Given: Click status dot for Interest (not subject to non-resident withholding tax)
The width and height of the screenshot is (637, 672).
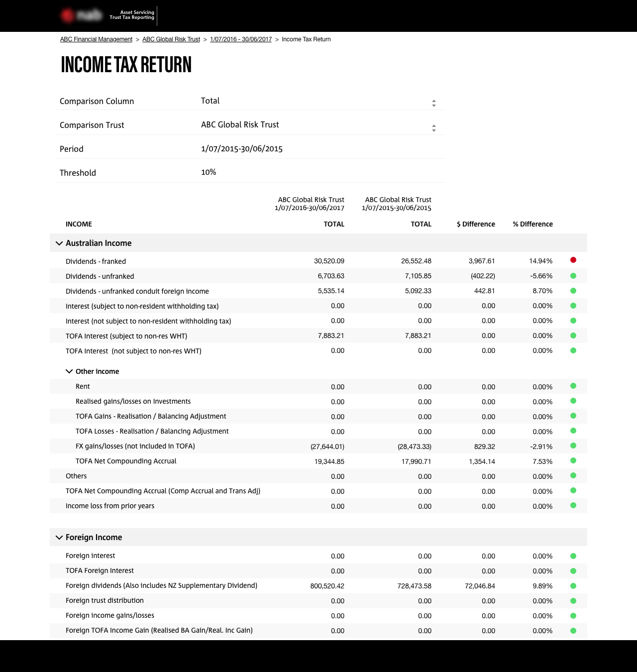Looking at the screenshot, I should (x=573, y=321).
